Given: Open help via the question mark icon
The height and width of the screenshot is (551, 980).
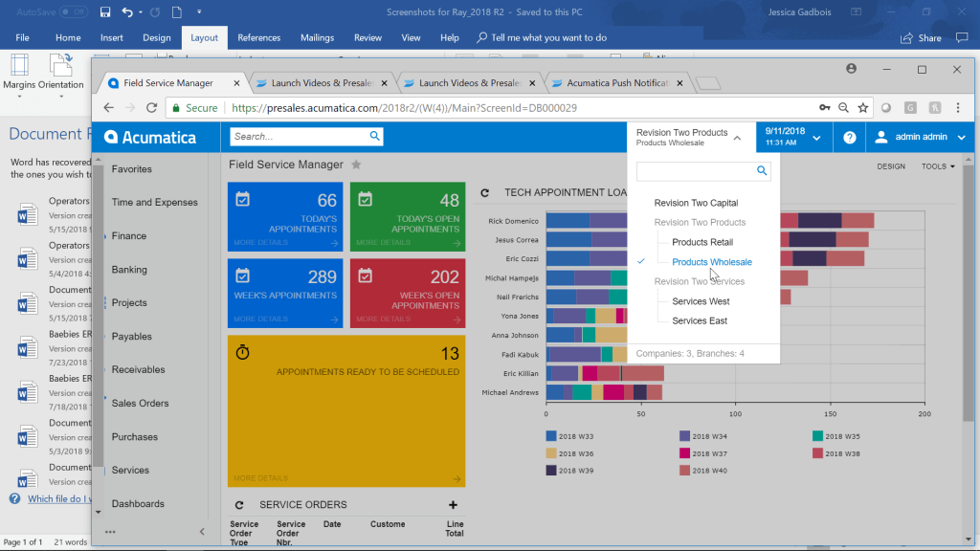Looking at the screenshot, I should (849, 136).
